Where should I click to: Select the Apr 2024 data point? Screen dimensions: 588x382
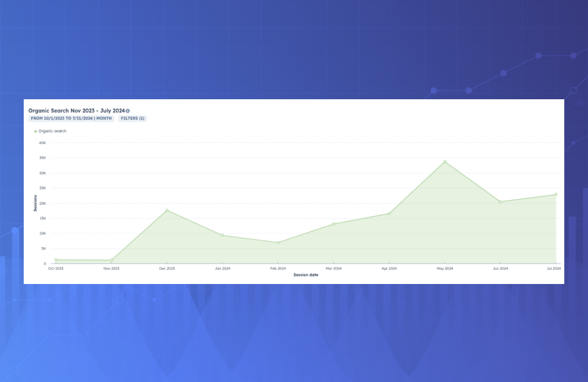click(389, 213)
